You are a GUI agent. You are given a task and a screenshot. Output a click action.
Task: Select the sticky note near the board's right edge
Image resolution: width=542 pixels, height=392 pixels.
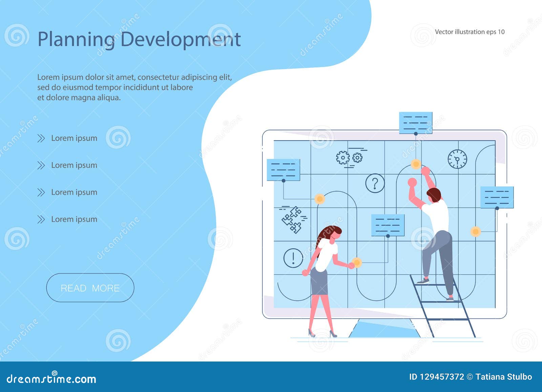pos(496,198)
